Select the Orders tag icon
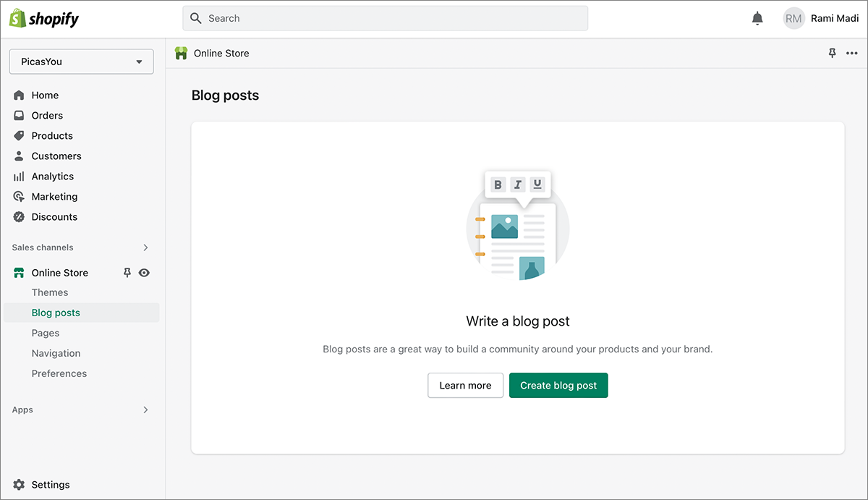 pos(18,115)
